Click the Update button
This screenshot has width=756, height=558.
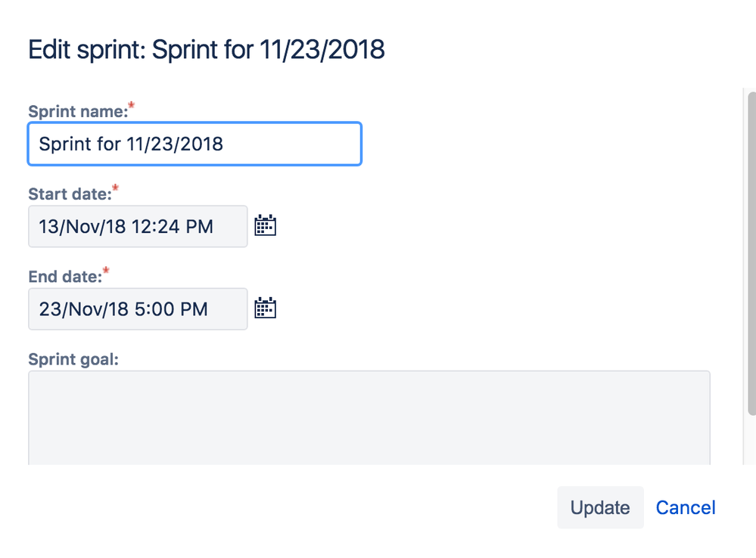[x=600, y=507]
